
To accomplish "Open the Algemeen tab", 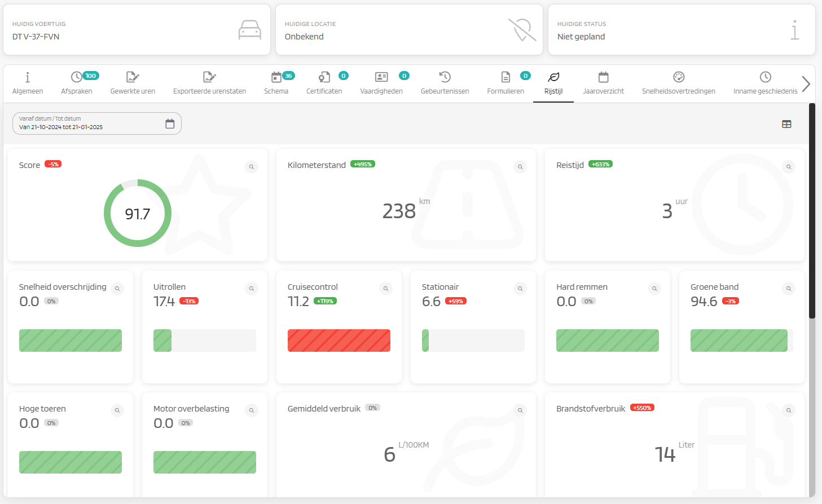I will (28, 83).
